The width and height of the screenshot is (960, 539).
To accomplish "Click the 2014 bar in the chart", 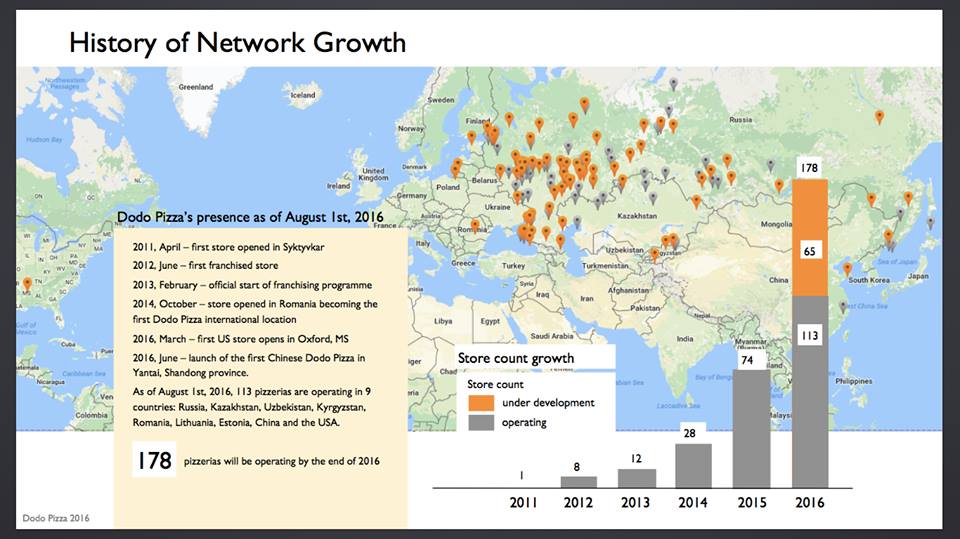I will pos(693,466).
